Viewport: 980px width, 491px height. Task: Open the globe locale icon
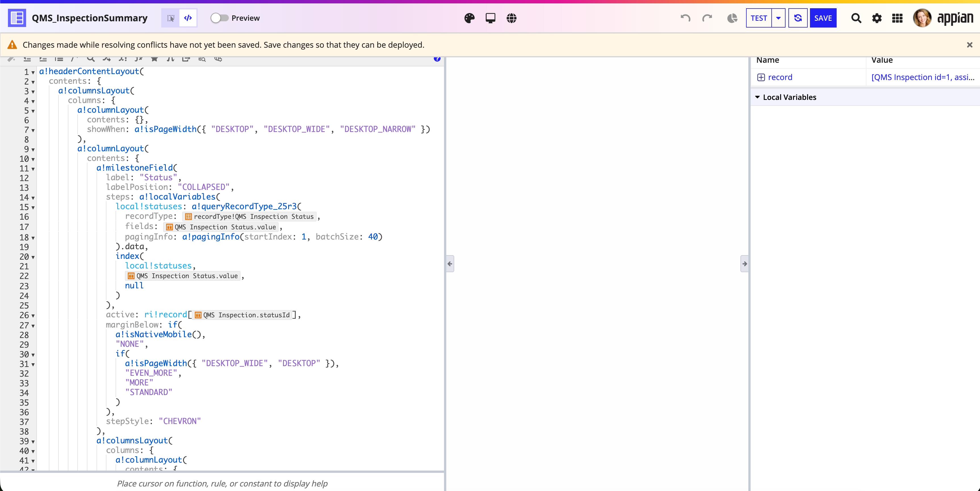click(x=511, y=18)
